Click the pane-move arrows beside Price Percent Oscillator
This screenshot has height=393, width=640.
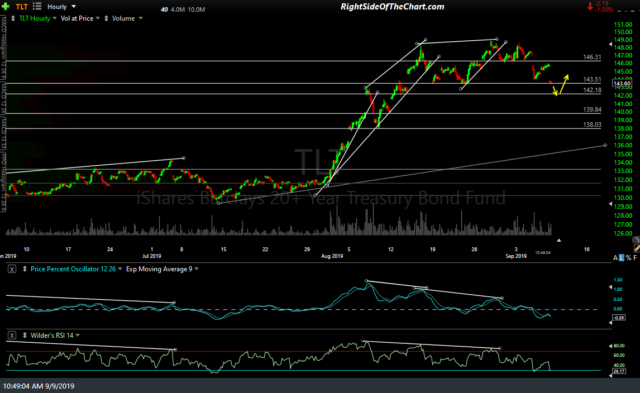tap(25, 269)
